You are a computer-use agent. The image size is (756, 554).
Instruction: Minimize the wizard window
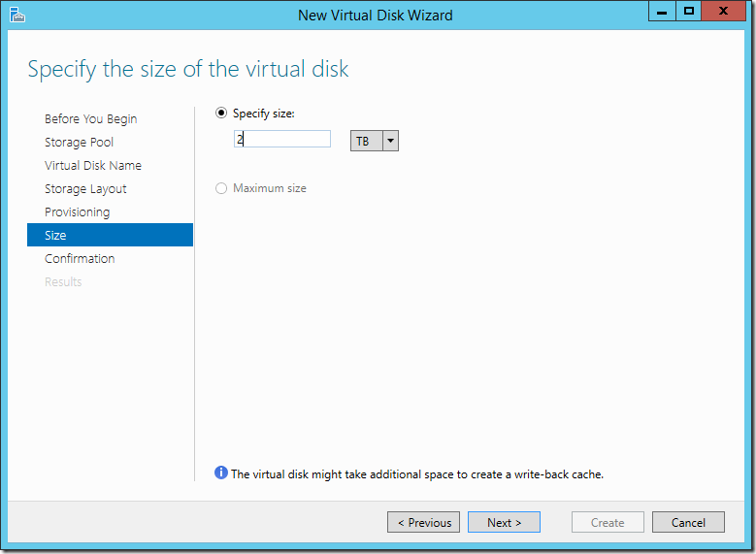662,13
